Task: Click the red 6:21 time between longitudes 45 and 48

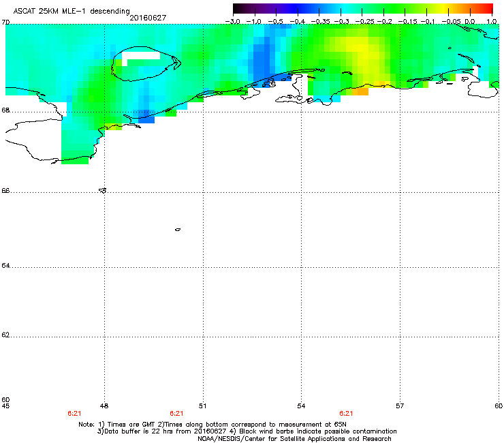Action: pyautogui.click(x=74, y=414)
